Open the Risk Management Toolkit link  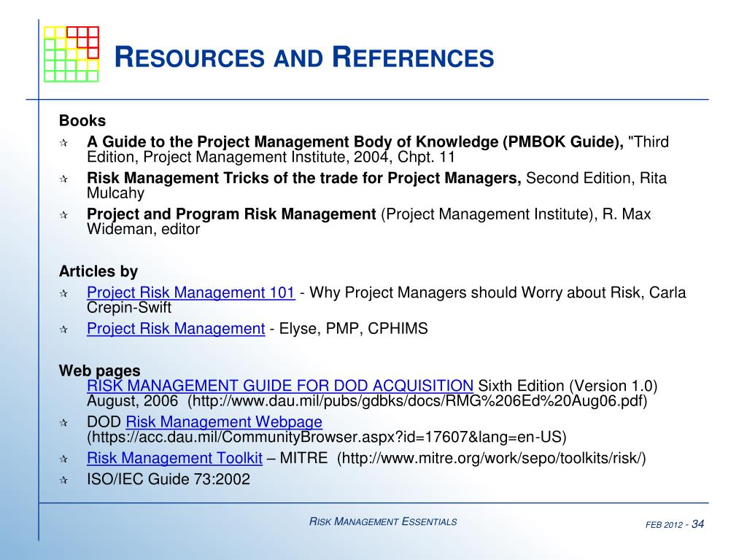(x=174, y=458)
